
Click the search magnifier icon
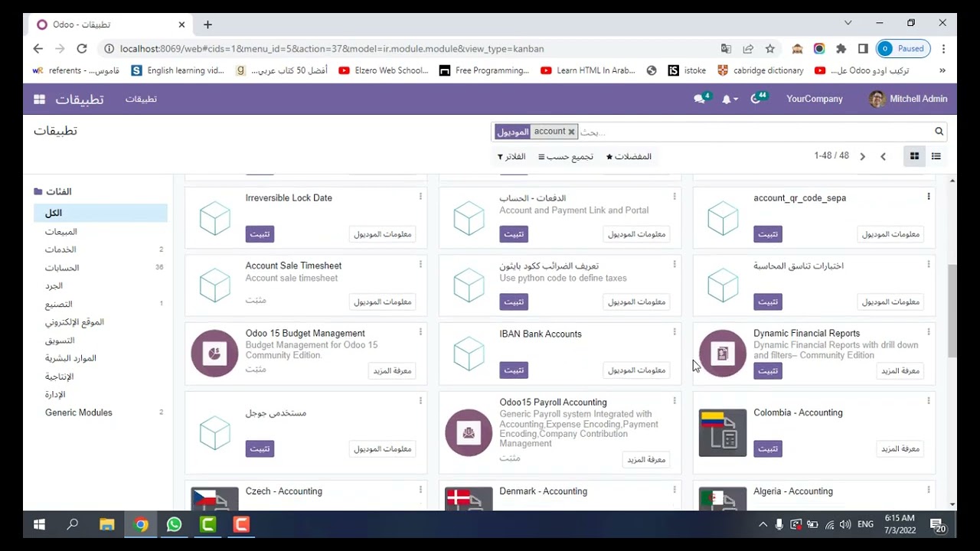[939, 132]
